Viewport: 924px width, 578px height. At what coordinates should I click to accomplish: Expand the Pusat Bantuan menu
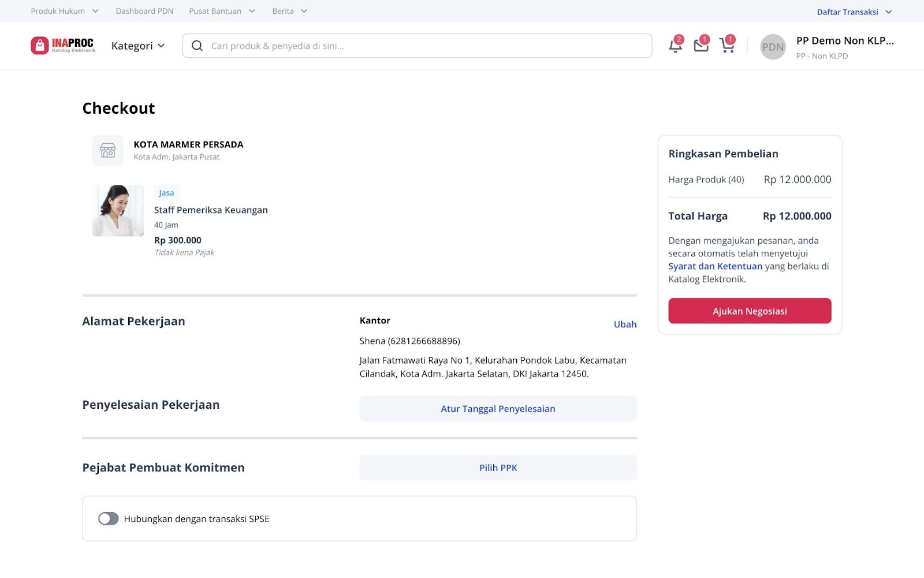[222, 11]
